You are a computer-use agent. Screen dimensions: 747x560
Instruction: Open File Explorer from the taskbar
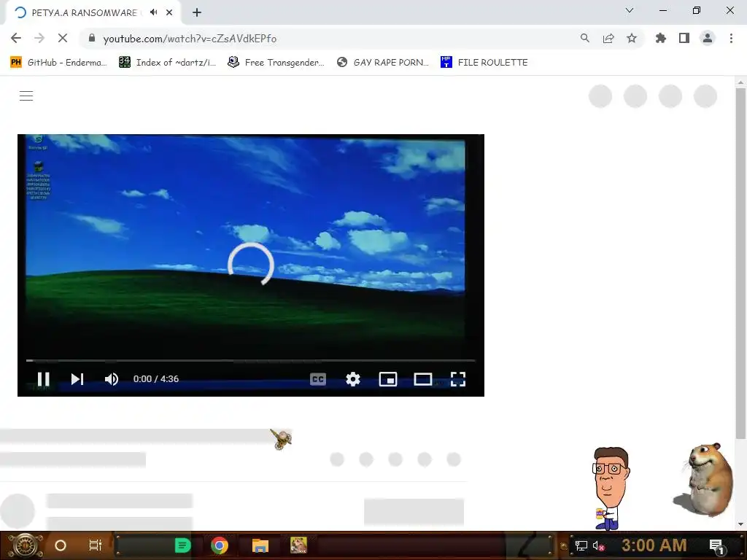point(260,545)
